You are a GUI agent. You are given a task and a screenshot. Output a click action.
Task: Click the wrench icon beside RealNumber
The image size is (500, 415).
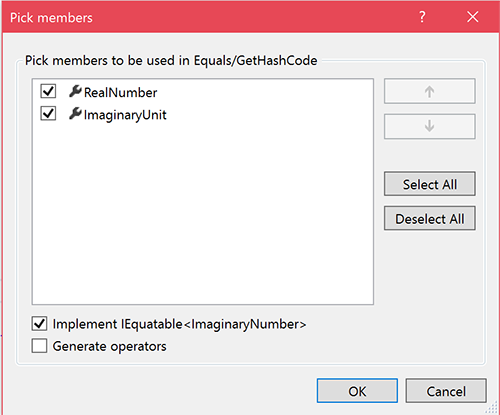click(x=75, y=91)
